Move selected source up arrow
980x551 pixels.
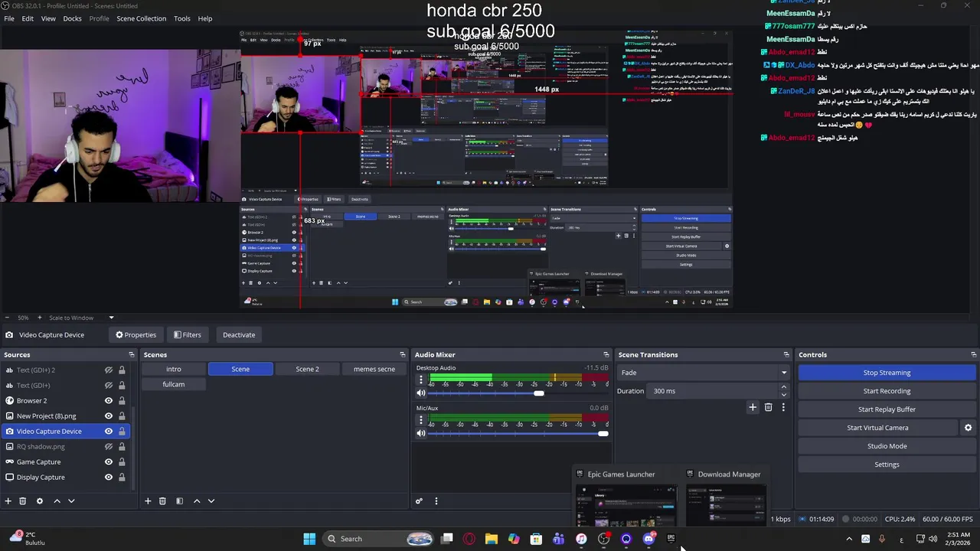57,501
